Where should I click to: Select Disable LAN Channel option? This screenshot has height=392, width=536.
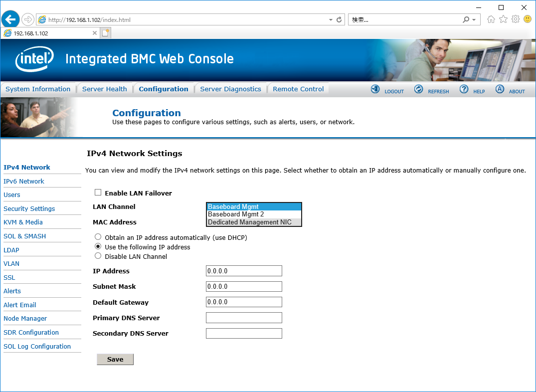[98, 256]
